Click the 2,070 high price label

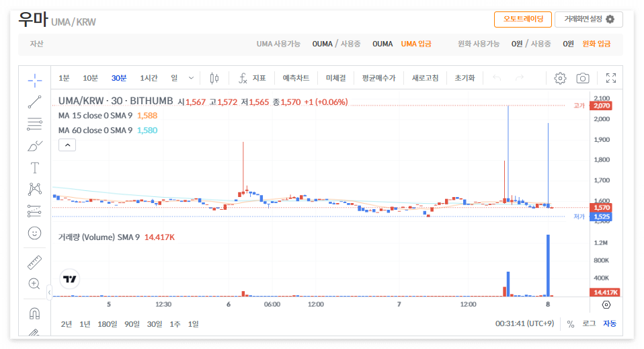[601, 106]
